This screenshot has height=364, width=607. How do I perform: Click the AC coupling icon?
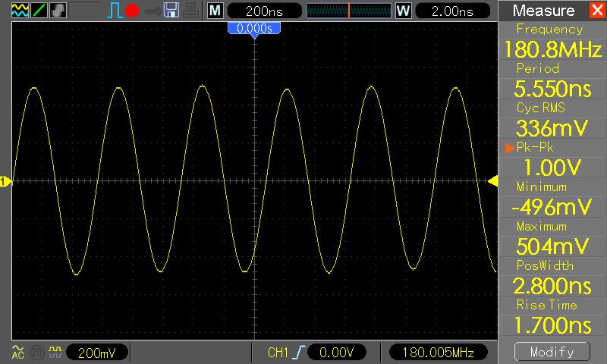(17, 352)
